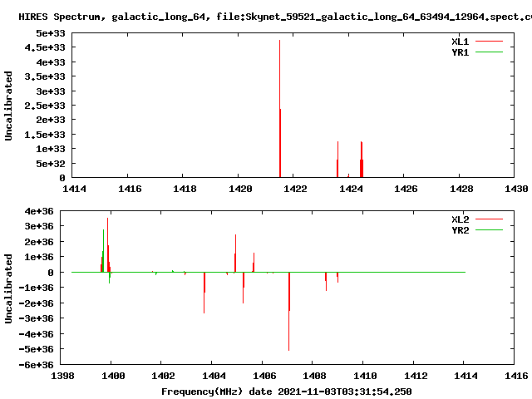Click the 3e+33 y-axis tick label
Screen dimensions: 532x399
[51, 91]
